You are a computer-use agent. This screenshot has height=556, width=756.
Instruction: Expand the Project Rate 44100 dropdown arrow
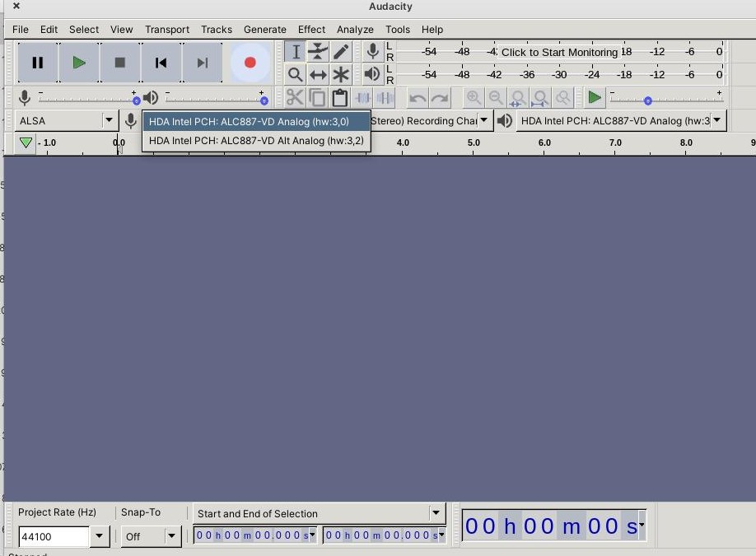pos(100,535)
